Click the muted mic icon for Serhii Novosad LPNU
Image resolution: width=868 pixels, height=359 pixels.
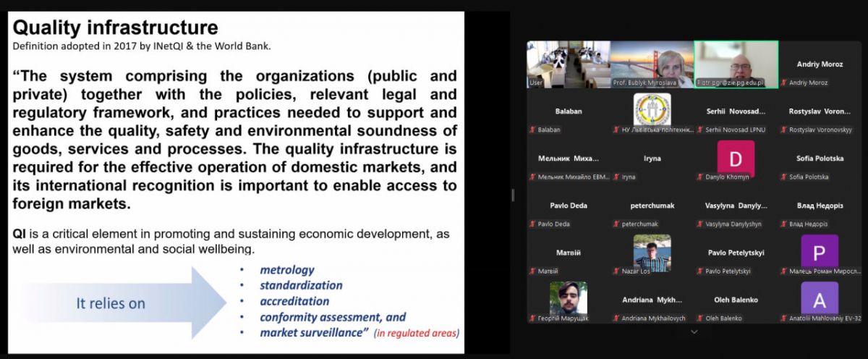click(700, 130)
